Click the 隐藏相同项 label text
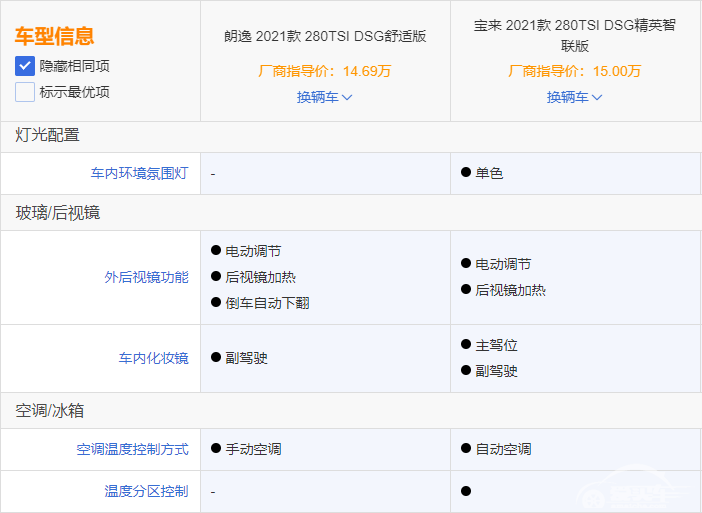Image resolution: width=702 pixels, height=513 pixels. tap(75, 66)
